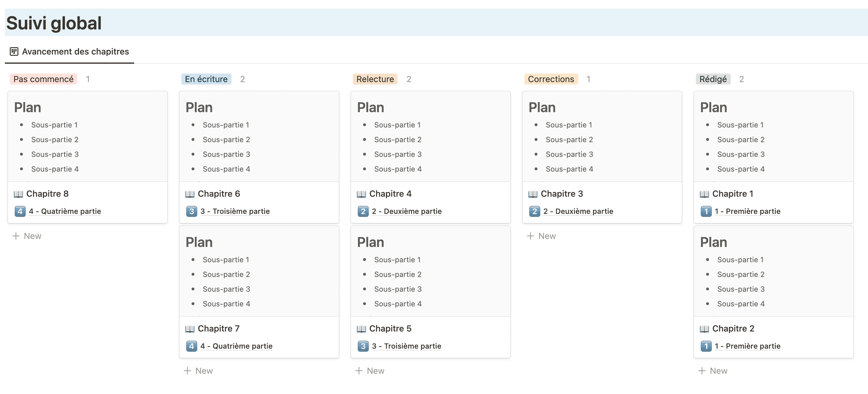Open the Chapitre 1 card title

coord(733,194)
